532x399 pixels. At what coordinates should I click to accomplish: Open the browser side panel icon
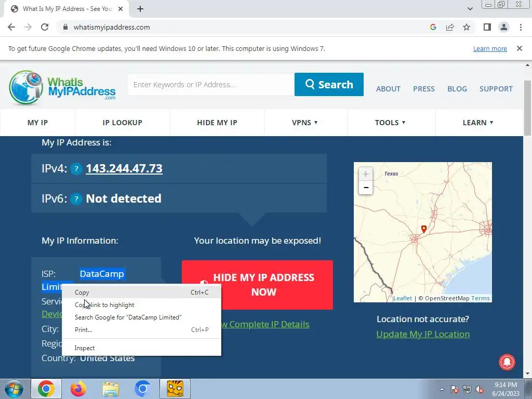[487, 27]
